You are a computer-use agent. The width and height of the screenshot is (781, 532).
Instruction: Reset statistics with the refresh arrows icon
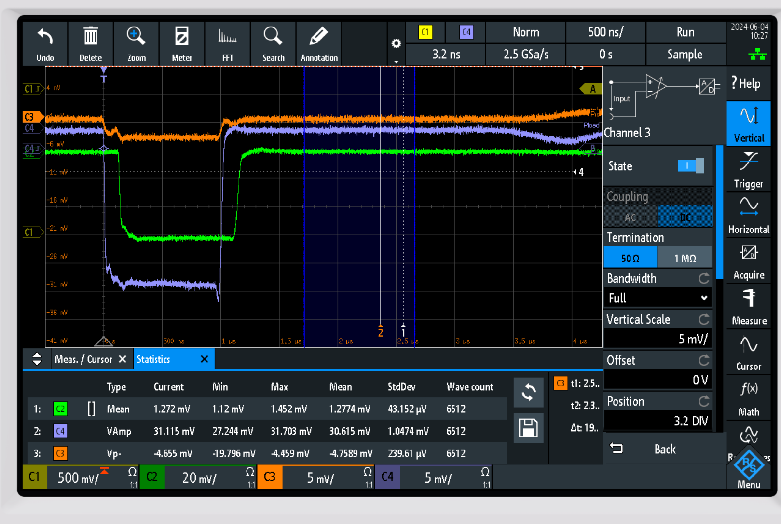528,393
